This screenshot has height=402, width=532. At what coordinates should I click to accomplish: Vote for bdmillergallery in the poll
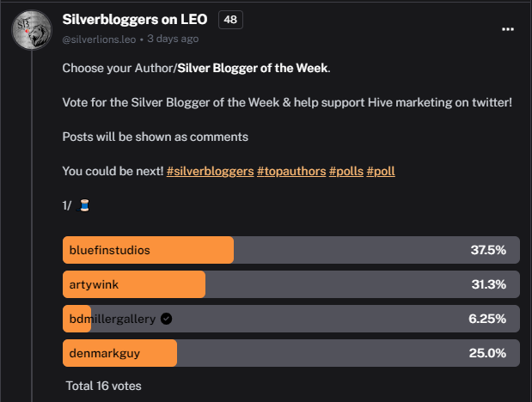tap(291, 319)
